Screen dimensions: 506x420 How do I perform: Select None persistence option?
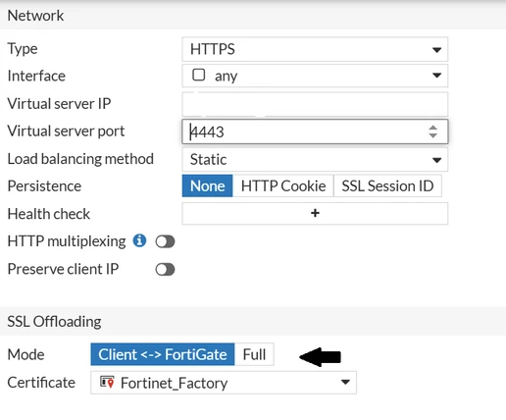coord(208,185)
